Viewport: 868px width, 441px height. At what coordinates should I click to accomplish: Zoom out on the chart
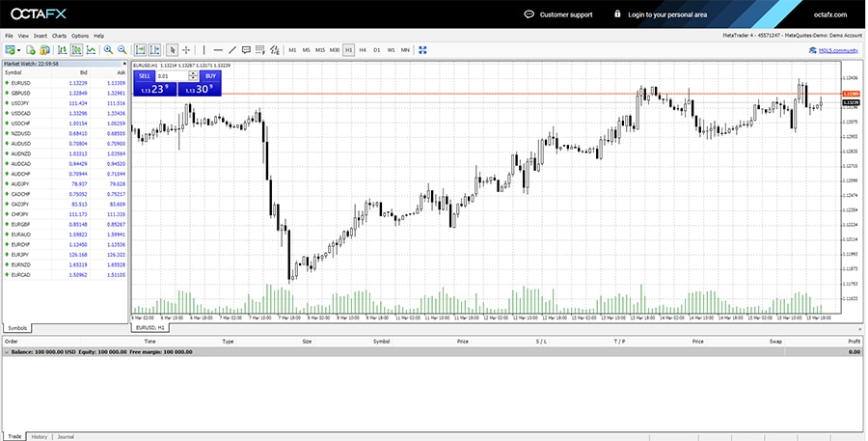pos(122,49)
